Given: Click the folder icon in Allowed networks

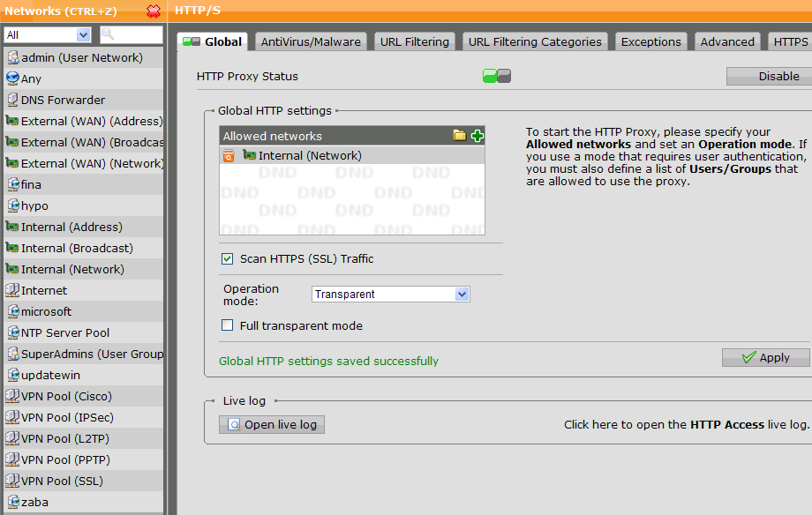Looking at the screenshot, I should click(459, 135).
